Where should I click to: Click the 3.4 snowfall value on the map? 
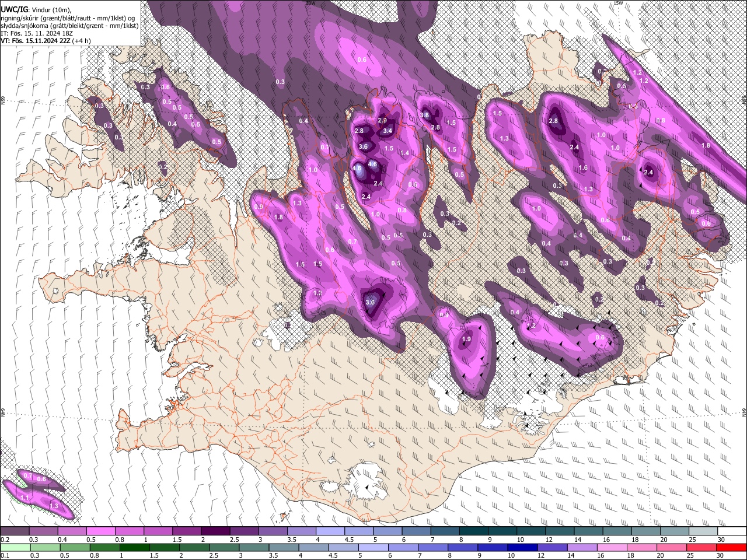[388, 131]
